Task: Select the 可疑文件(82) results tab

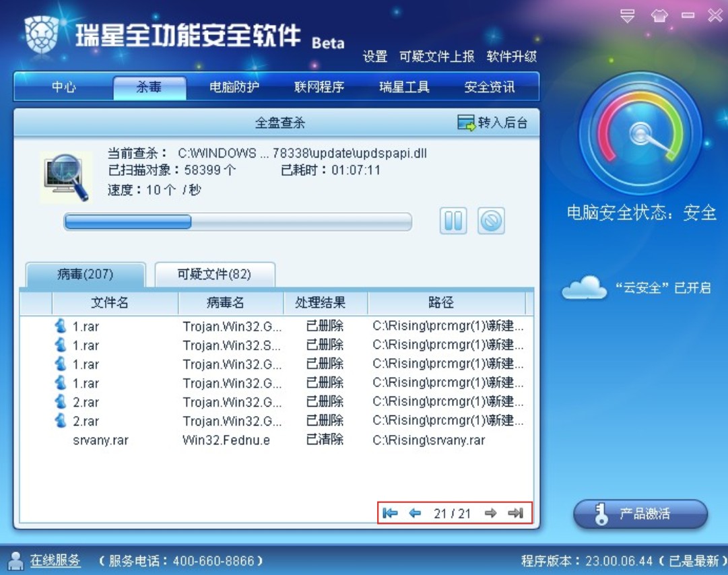Action: 215,274
